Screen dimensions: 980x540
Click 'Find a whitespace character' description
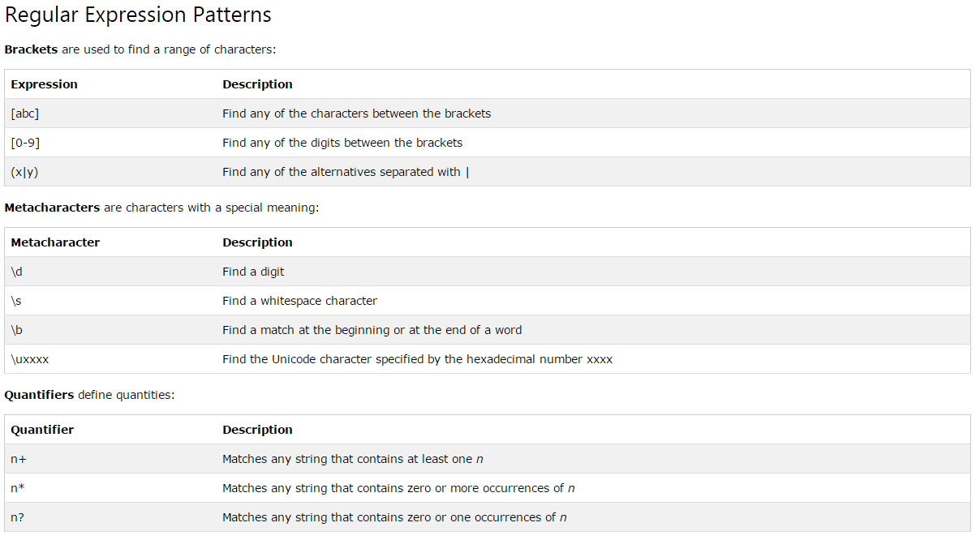click(x=299, y=301)
